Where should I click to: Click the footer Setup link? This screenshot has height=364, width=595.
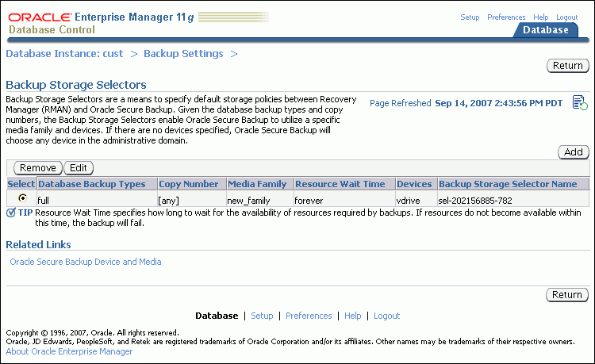[262, 316]
